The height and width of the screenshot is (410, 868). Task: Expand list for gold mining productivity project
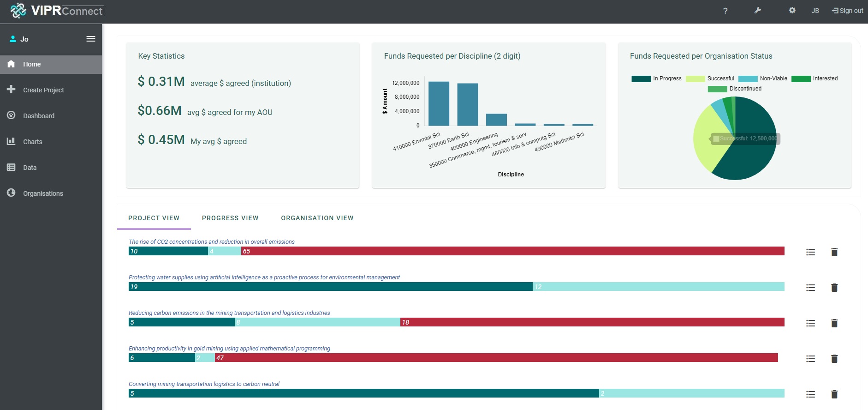click(x=810, y=359)
